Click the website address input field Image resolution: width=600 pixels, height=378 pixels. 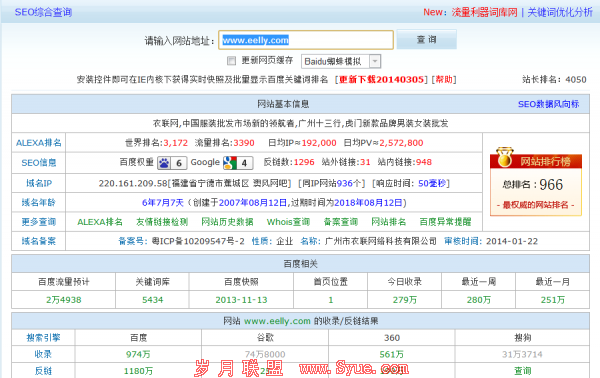(306, 40)
